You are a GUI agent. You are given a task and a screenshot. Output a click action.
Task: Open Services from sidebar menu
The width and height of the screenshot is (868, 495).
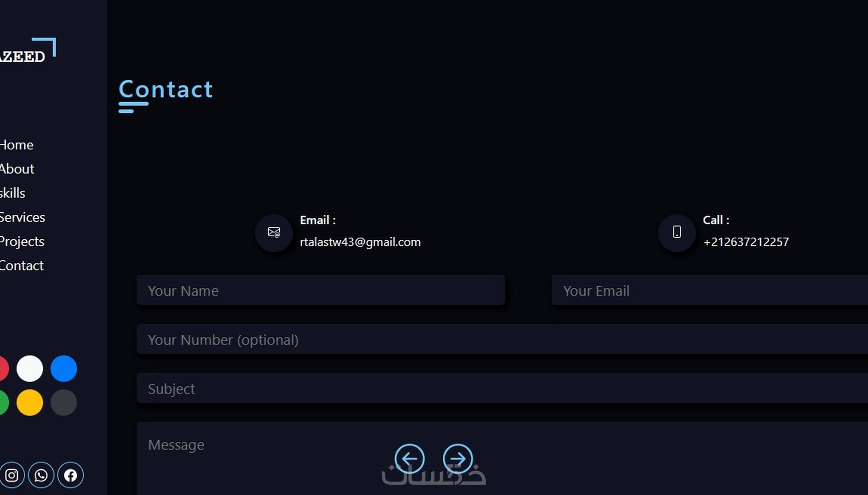tap(22, 217)
